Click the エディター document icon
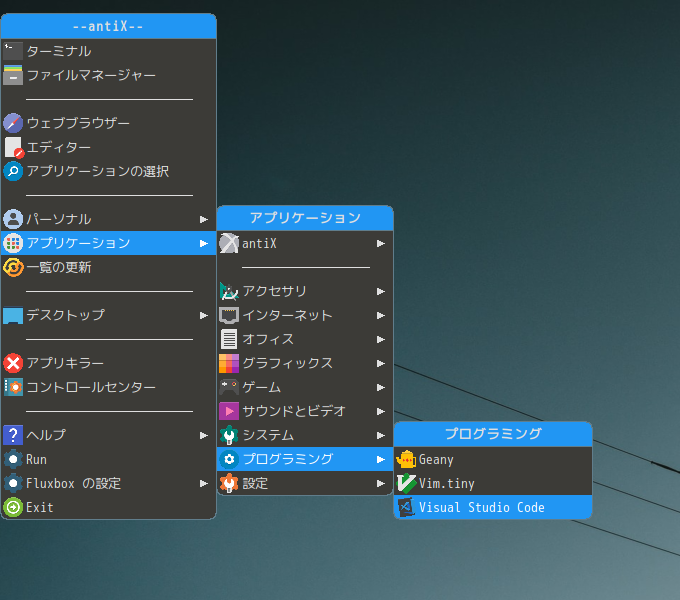The image size is (680, 600). 14,147
